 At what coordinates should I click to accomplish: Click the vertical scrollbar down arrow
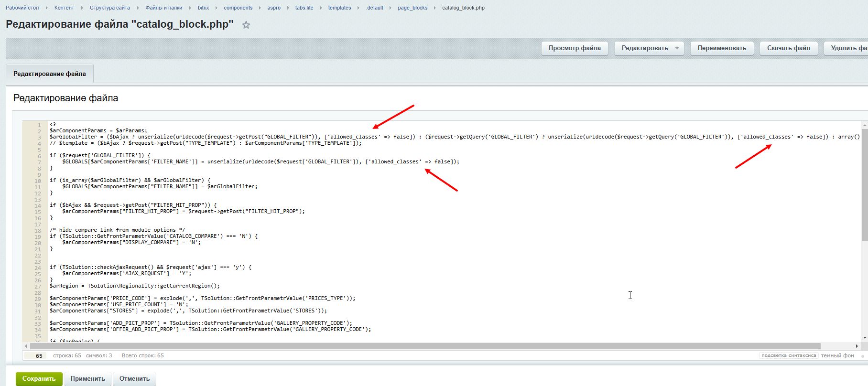click(x=864, y=337)
